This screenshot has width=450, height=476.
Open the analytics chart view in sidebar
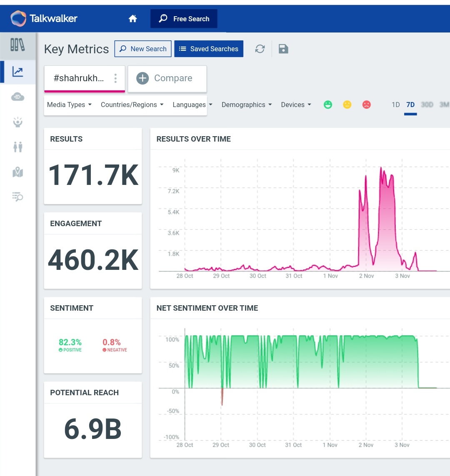(x=17, y=72)
